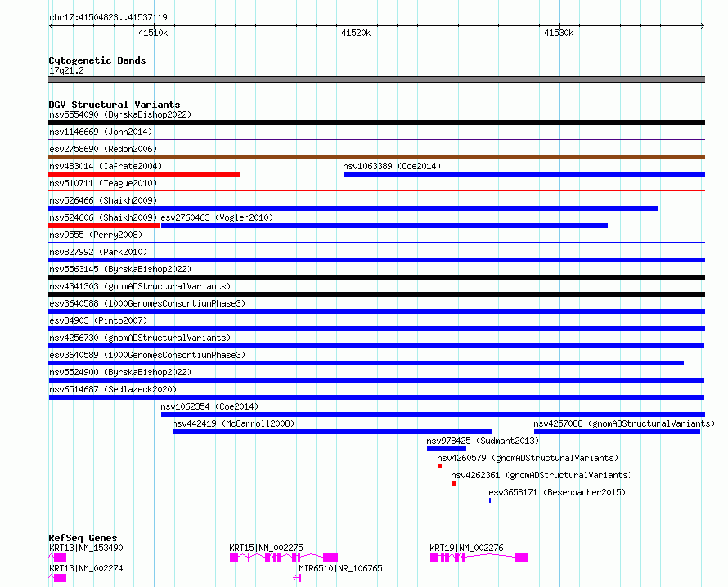This screenshot has width=728, height=587.
Task: Click the KRT15|NM_002275 gene label
Action: [266, 548]
